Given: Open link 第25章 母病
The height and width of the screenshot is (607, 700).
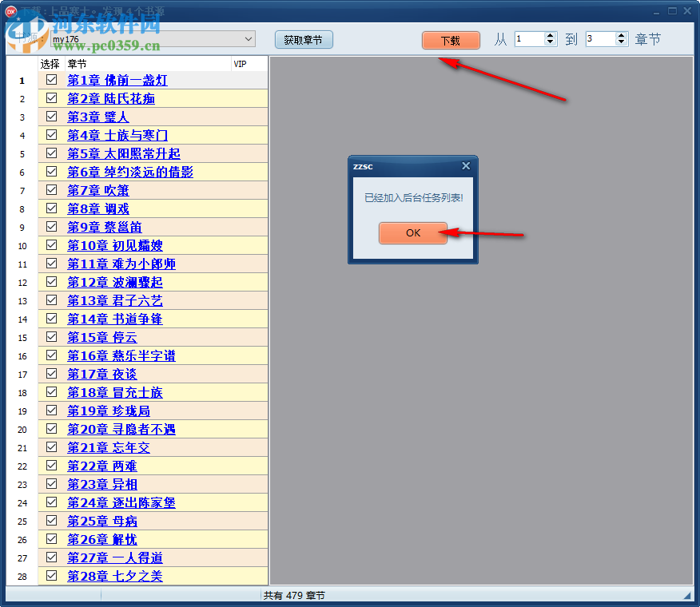Looking at the screenshot, I should click(x=102, y=522).
